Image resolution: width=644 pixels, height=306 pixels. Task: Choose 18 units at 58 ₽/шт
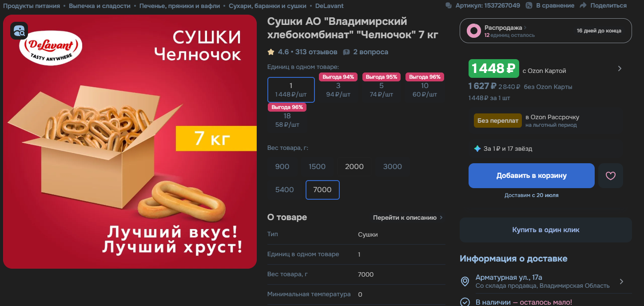[x=287, y=120]
